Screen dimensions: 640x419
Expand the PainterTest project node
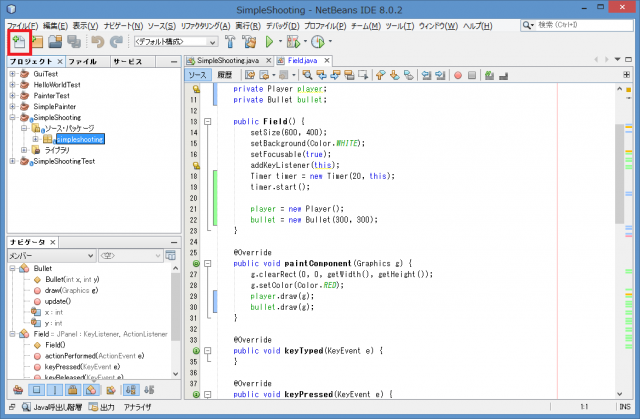click(x=12, y=95)
